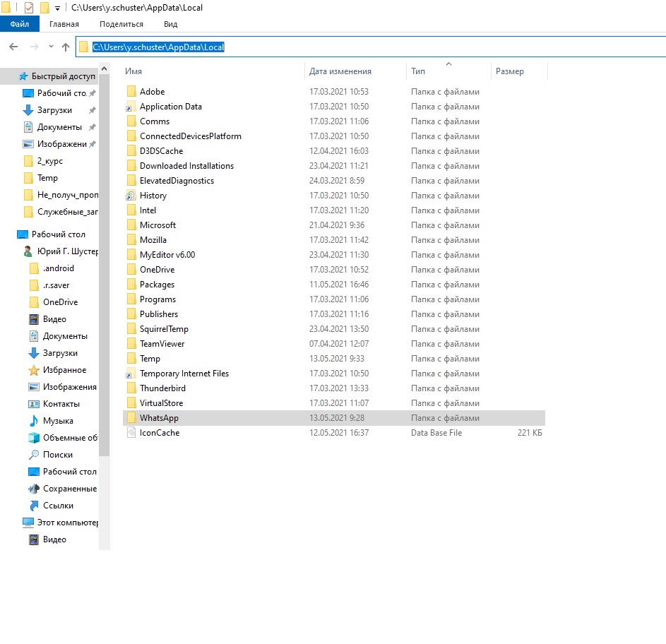Open pinned Загрузки under quick access
The height and width of the screenshot is (644, 666).
(x=54, y=110)
